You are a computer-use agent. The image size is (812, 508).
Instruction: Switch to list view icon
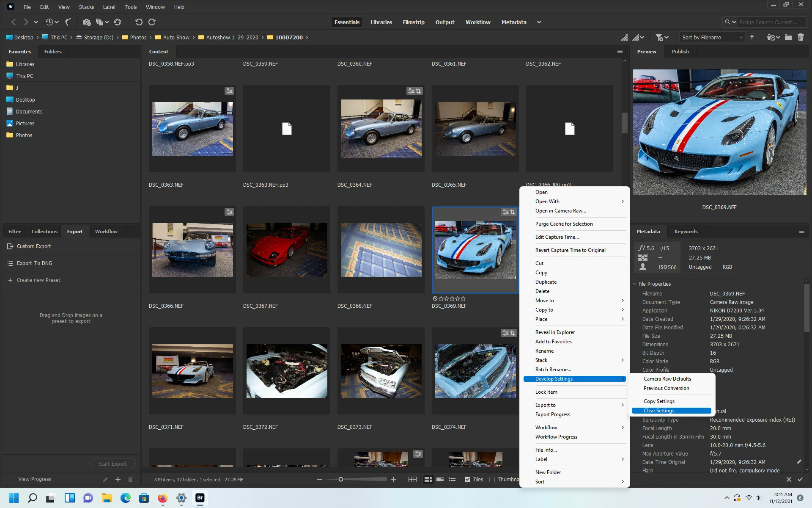coord(452,479)
